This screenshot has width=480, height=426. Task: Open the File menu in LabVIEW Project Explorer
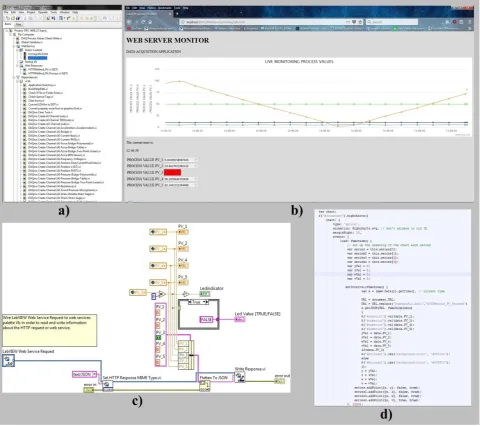tap(6, 12)
